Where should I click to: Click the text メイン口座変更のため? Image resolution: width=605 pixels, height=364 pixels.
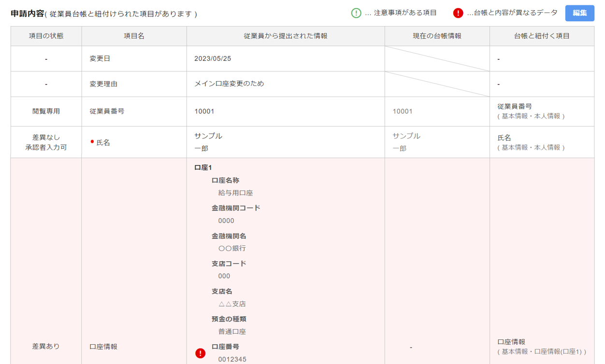coord(229,84)
